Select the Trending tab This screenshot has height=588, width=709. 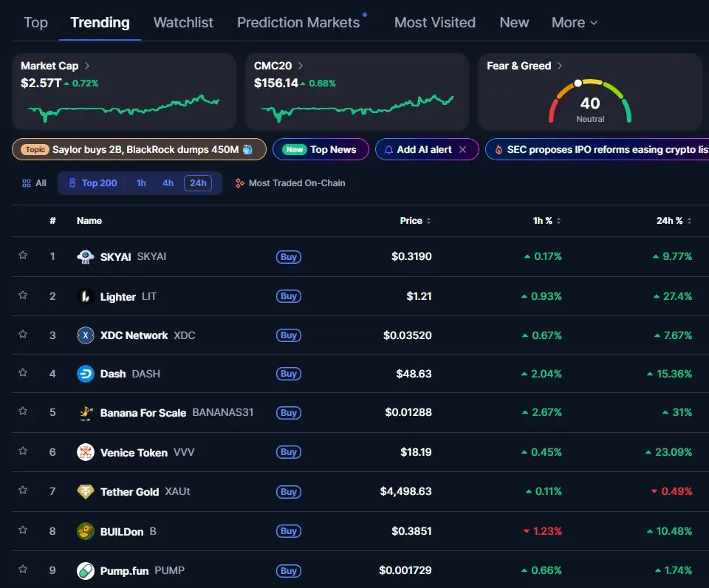100,23
